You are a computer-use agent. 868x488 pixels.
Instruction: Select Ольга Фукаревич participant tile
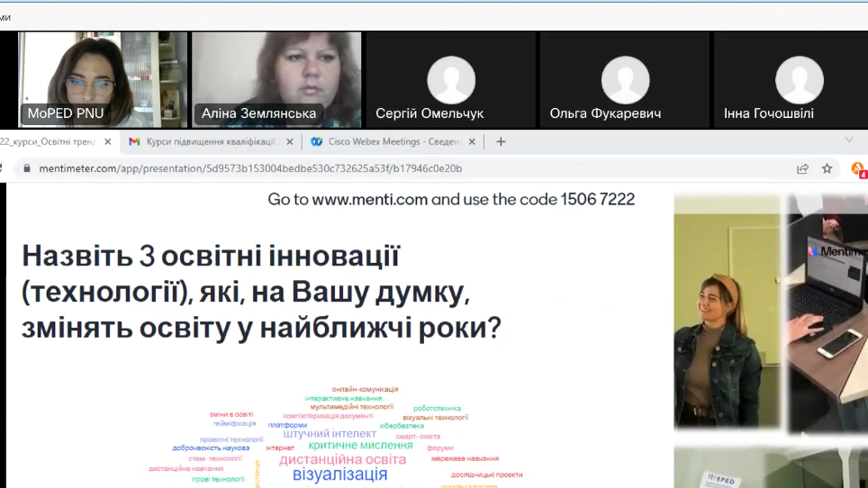(x=625, y=79)
